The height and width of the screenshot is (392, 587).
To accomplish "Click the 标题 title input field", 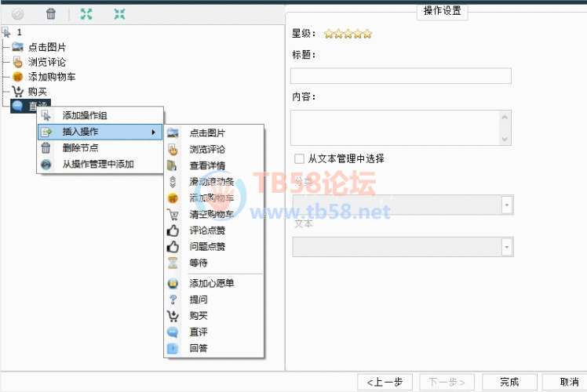I will (x=400, y=76).
